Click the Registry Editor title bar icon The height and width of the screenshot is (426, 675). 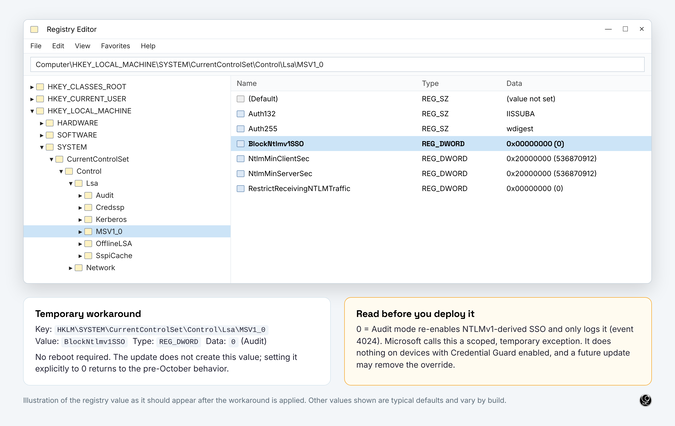[x=34, y=29]
